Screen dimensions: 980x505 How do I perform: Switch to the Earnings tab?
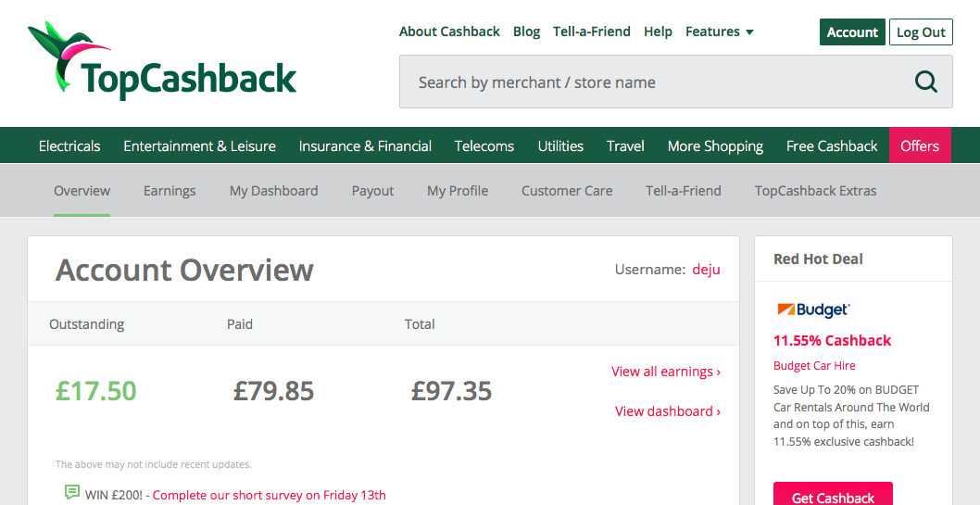coord(170,191)
